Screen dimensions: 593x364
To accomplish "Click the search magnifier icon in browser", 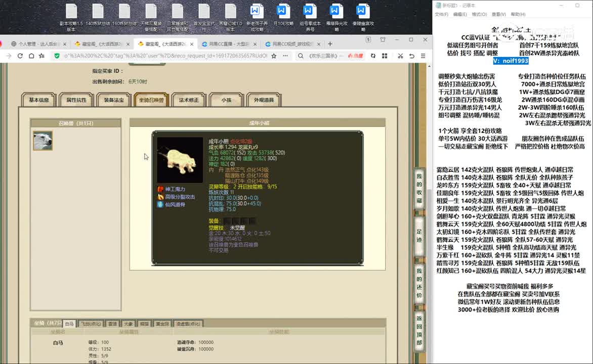I will (x=301, y=56).
